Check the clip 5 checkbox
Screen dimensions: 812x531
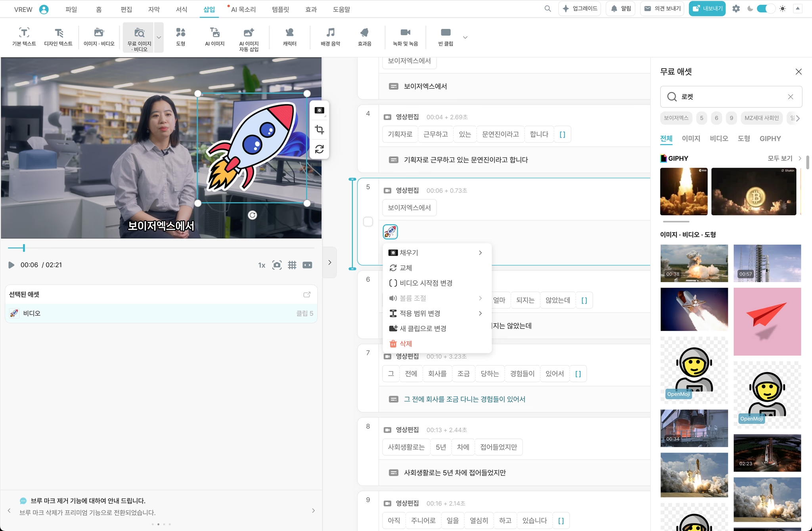(x=368, y=222)
